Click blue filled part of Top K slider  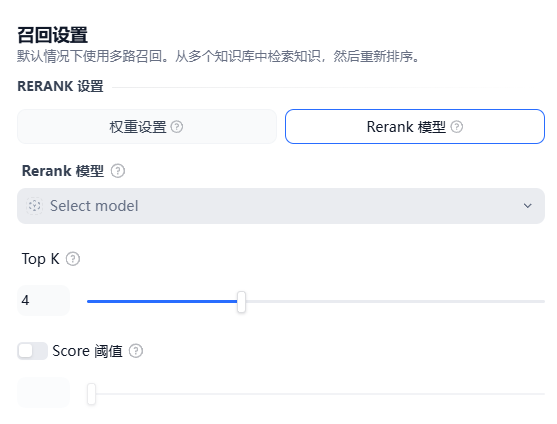162,301
